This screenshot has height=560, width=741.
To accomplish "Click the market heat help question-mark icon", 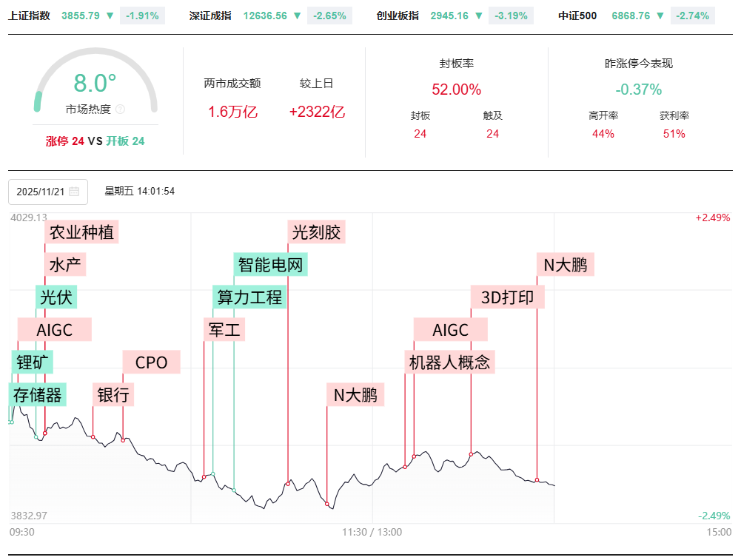I will click(x=121, y=109).
